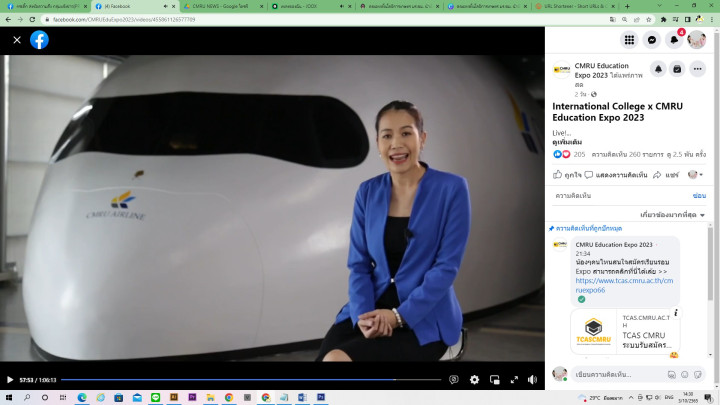Click the Facebook logo icon
720x405 pixels.
tap(39, 40)
